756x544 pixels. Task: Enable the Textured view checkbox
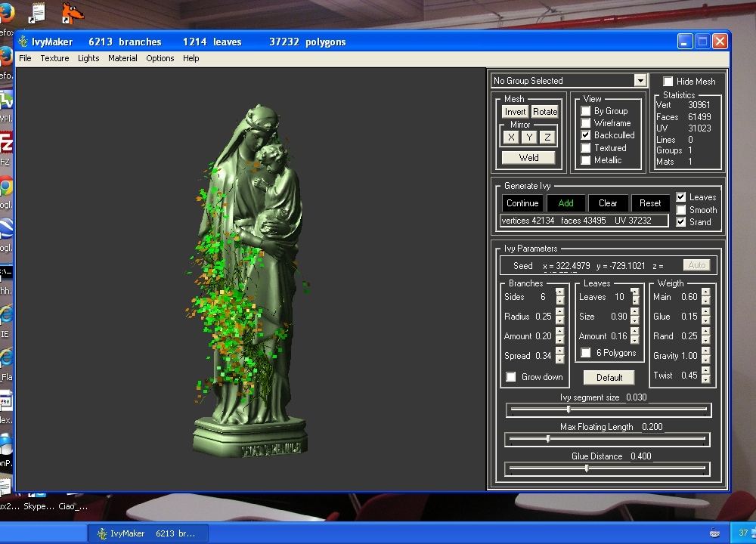coord(585,148)
